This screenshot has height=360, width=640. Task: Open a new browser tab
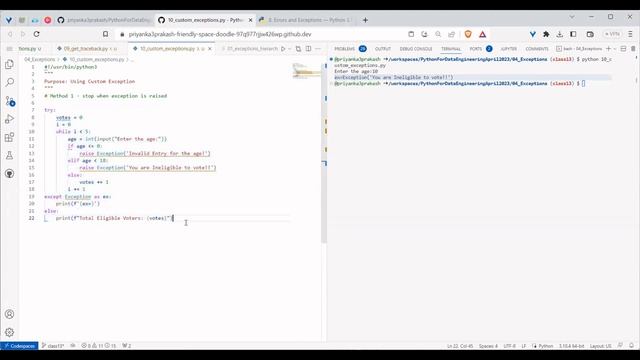365,20
